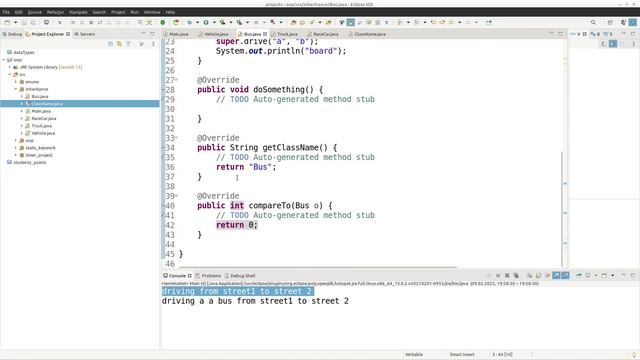Open the New file wizard icon
The image size is (640, 360).
coord(7,22)
